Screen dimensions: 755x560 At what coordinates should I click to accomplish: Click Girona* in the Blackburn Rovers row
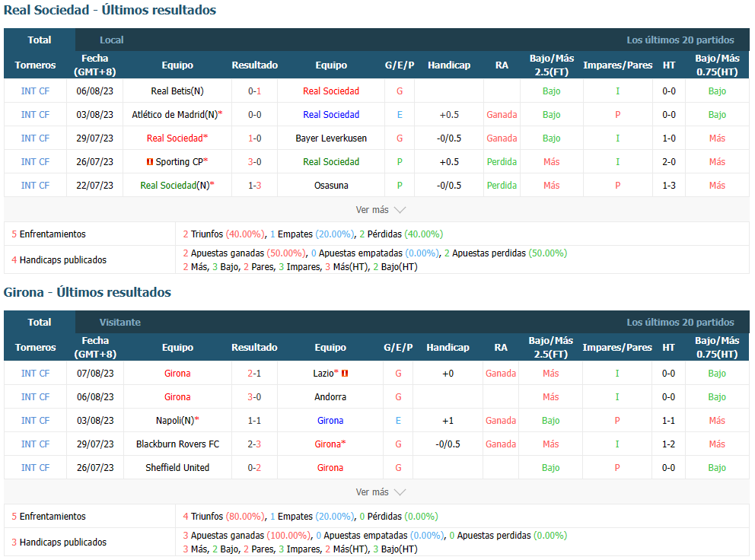coord(330,444)
